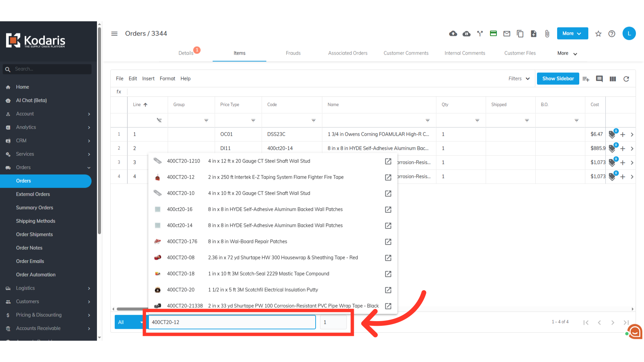Clear filter icon under Line column
Image resolution: width=644 pixels, height=362 pixels.
tap(159, 120)
